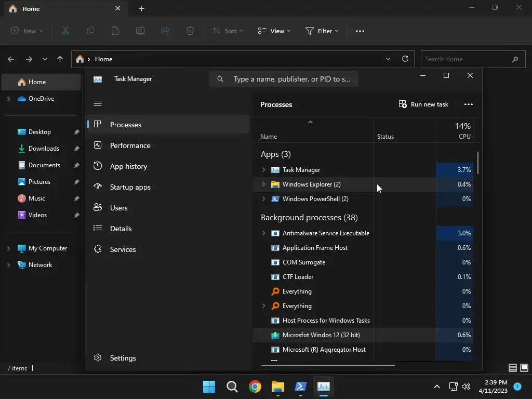Click the Paste icon in File Explorer toolbar

pyautogui.click(x=115, y=31)
